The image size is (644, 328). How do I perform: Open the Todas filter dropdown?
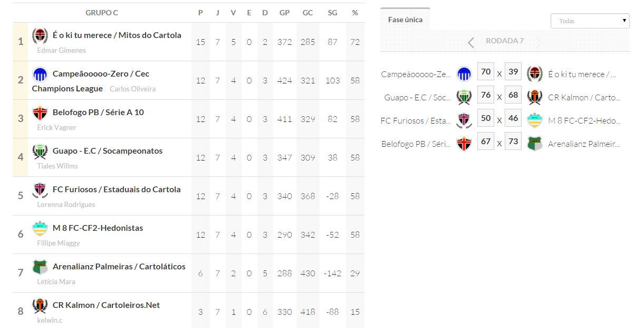590,21
